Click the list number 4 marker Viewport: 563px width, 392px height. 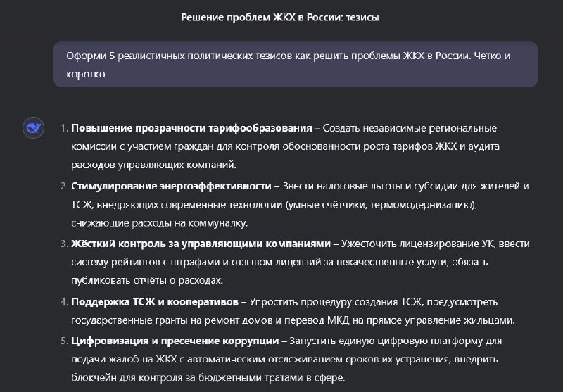pos(64,302)
